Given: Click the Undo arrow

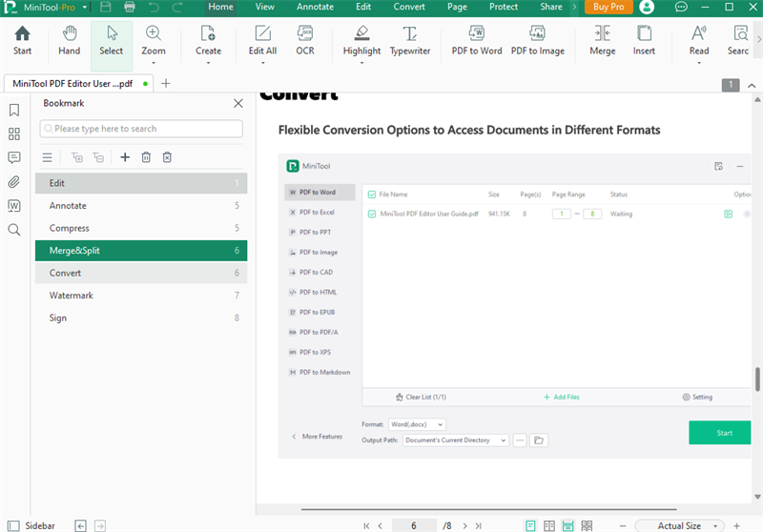Looking at the screenshot, I should click(154, 7).
